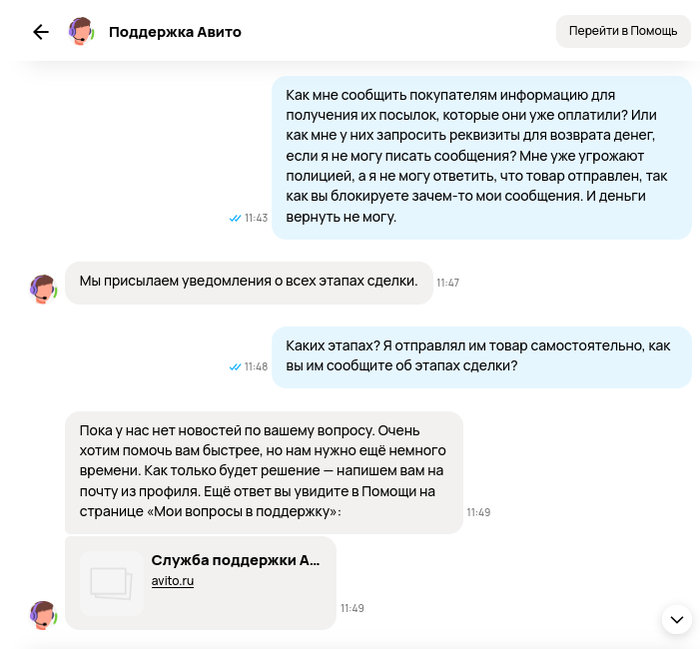The height and width of the screenshot is (649, 700).
Task: Click the "Перейти в Помощь" button
Action: [623, 31]
